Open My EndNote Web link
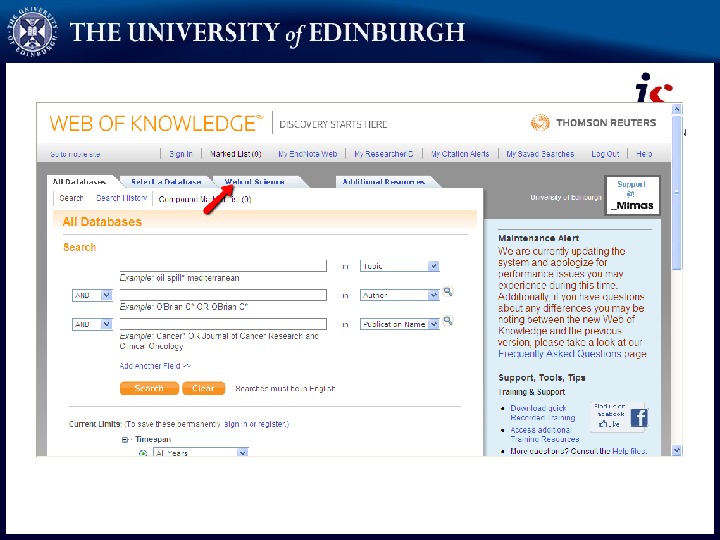The image size is (720, 540). point(307,154)
